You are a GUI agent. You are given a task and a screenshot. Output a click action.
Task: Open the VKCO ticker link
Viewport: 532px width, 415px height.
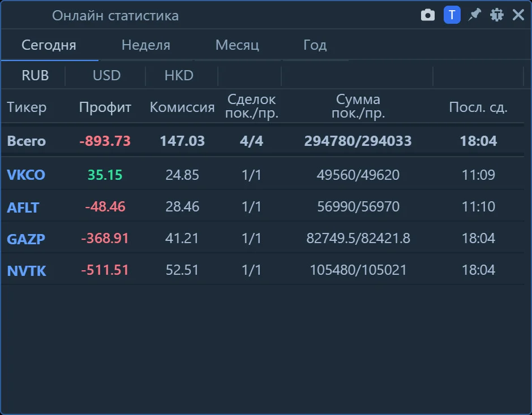pyautogui.click(x=26, y=175)
